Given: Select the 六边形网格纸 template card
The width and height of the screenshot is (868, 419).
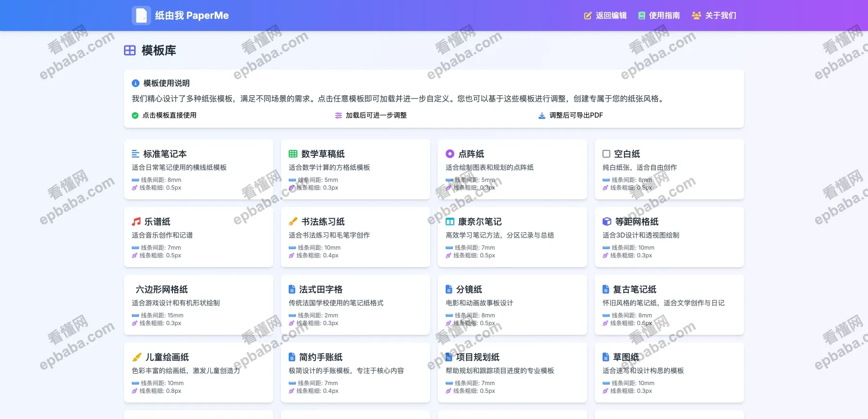Looking at the screenshot, I should (199, 305).
